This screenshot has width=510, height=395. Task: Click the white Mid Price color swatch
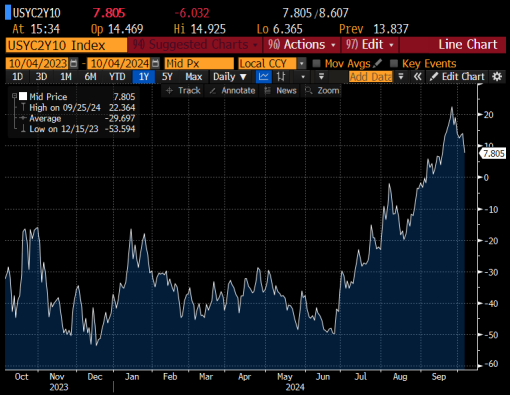[23, 96]
